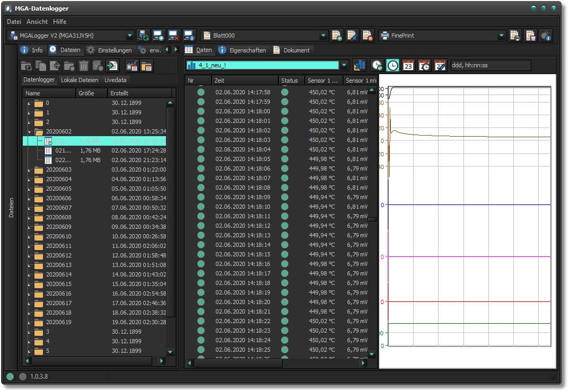This screenshot has width=569, height=392.
Task: Switch to the Dokument tab
Action: (292, 50)
